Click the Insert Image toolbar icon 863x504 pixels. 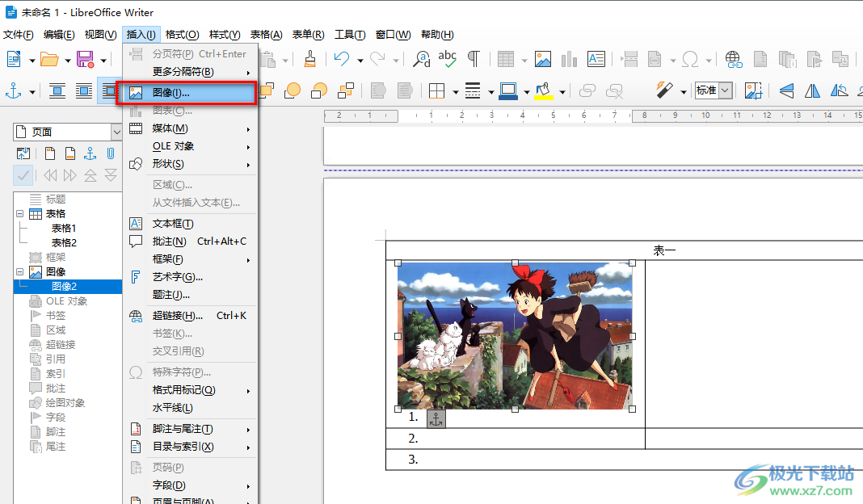click(543, 59)
